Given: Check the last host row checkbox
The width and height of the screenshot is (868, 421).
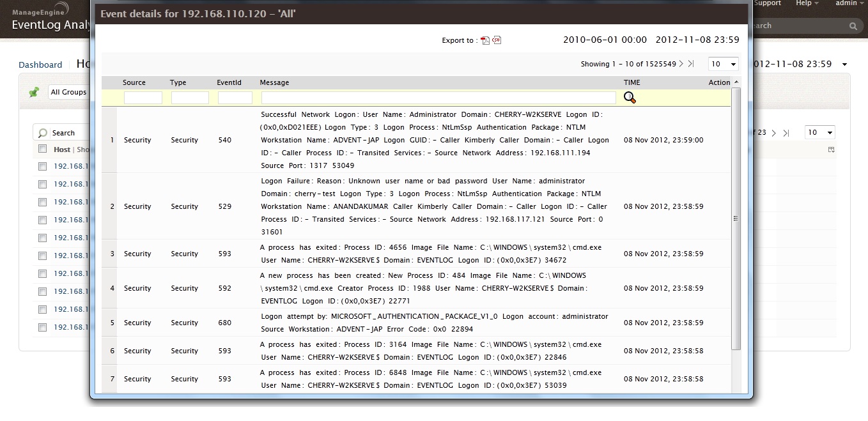Looking at the screenshot, I should (x=42, y=327).
